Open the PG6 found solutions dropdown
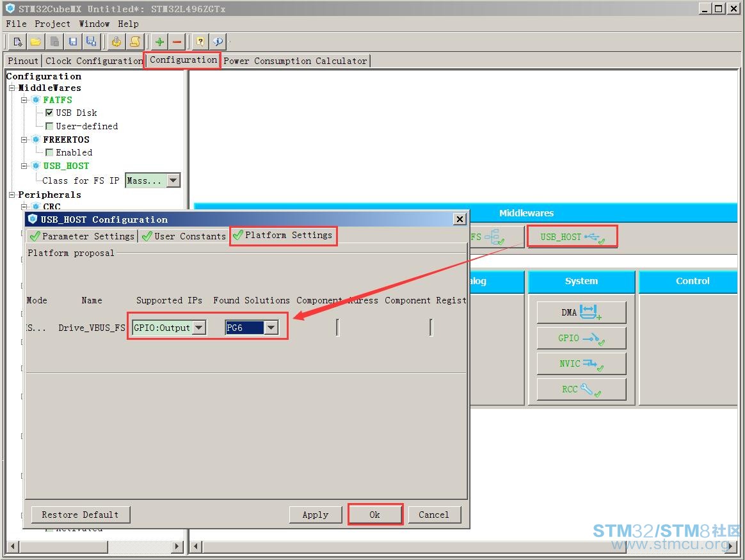 [271, 328]
